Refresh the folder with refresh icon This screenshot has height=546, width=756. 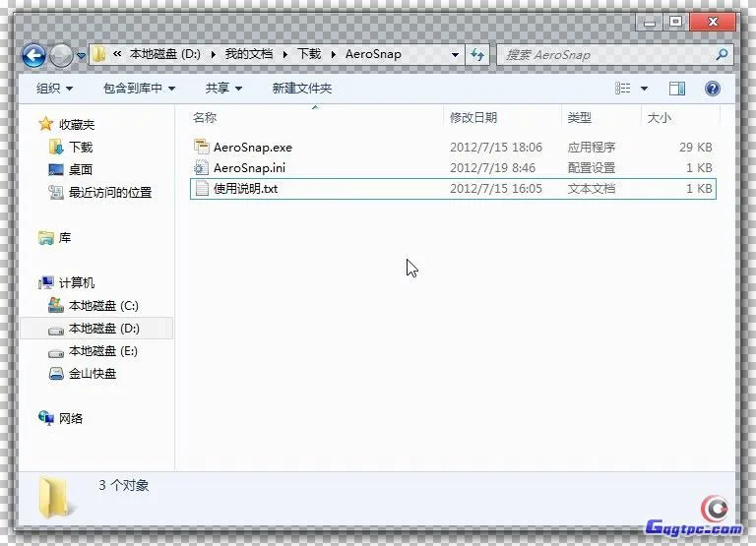(477, 55)
